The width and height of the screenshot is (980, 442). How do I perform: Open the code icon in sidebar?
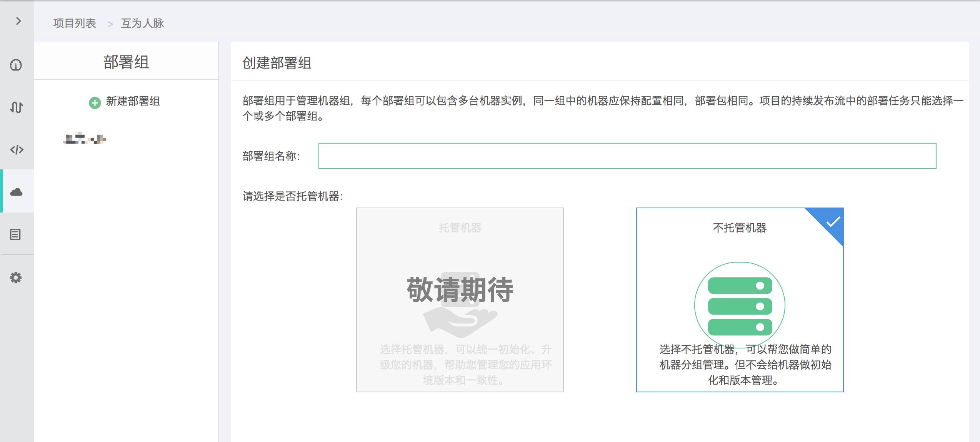17,149
